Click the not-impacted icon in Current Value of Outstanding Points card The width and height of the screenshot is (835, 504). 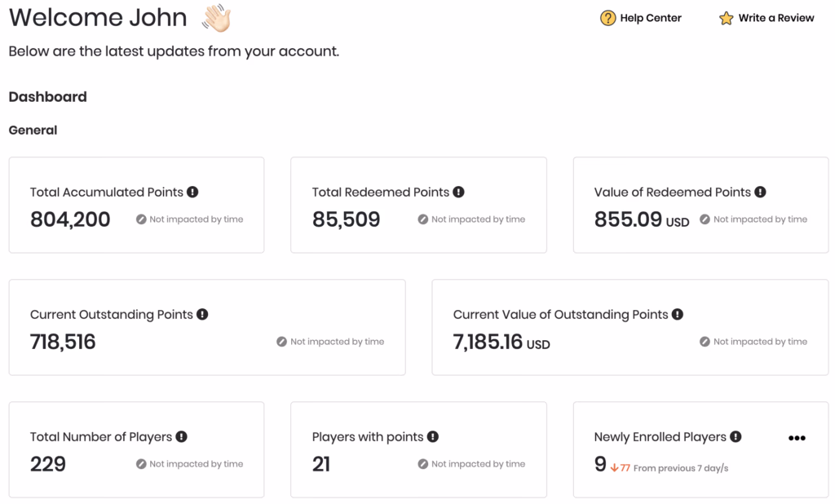coord(705,342)
